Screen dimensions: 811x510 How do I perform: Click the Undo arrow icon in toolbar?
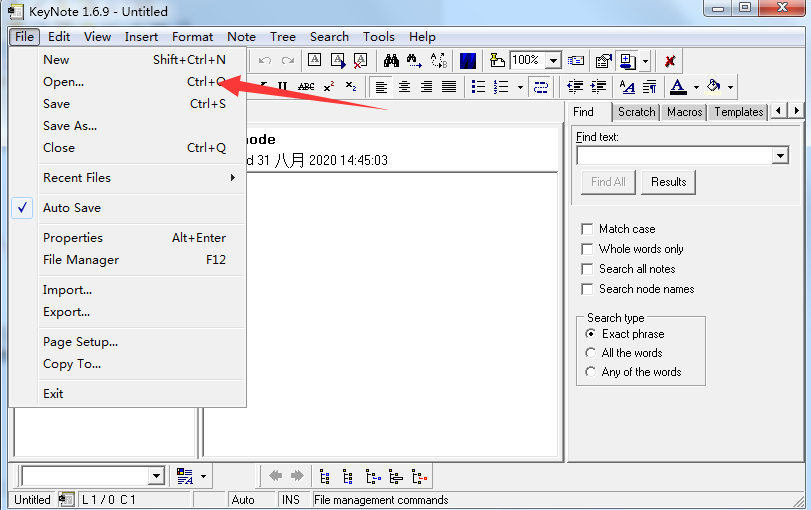[265, 61]
